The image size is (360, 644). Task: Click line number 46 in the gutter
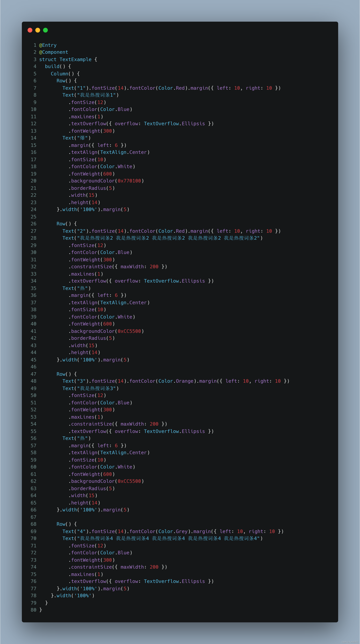pyautogui.click(x=34, y=367)
